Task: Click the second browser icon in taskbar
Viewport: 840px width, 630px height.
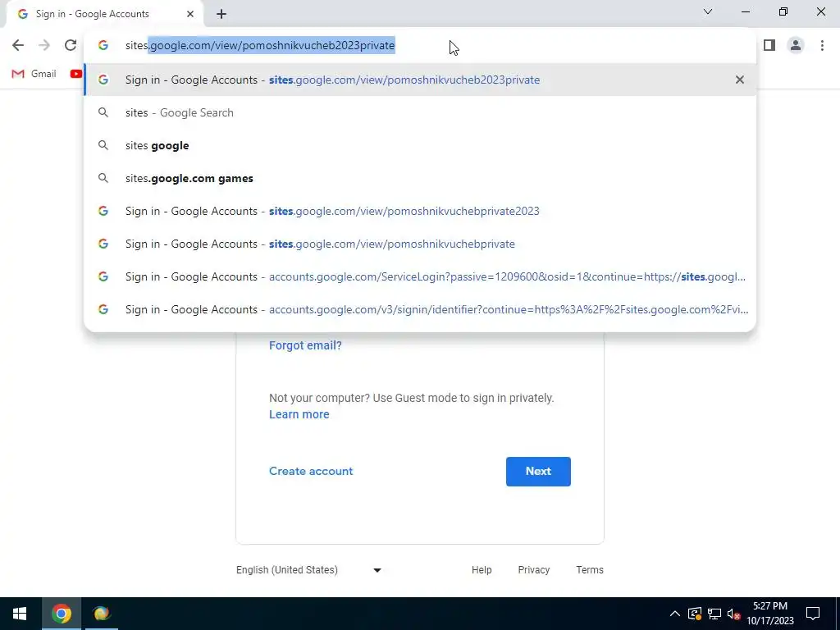Action: (101, 614)
